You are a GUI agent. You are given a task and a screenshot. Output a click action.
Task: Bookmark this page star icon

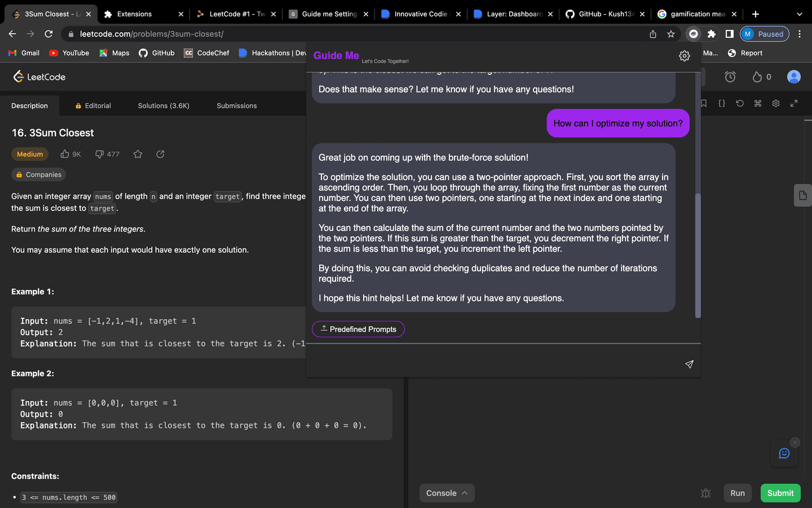671,34
